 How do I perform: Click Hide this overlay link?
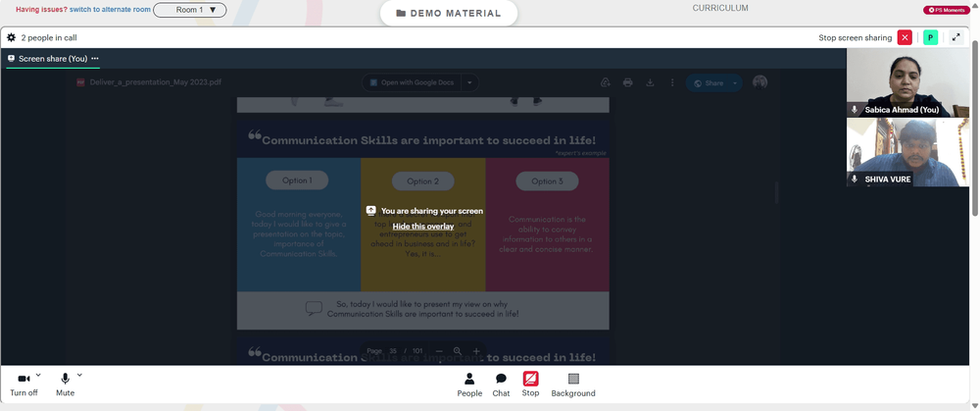pyautogui.click(x=423, y=227)
